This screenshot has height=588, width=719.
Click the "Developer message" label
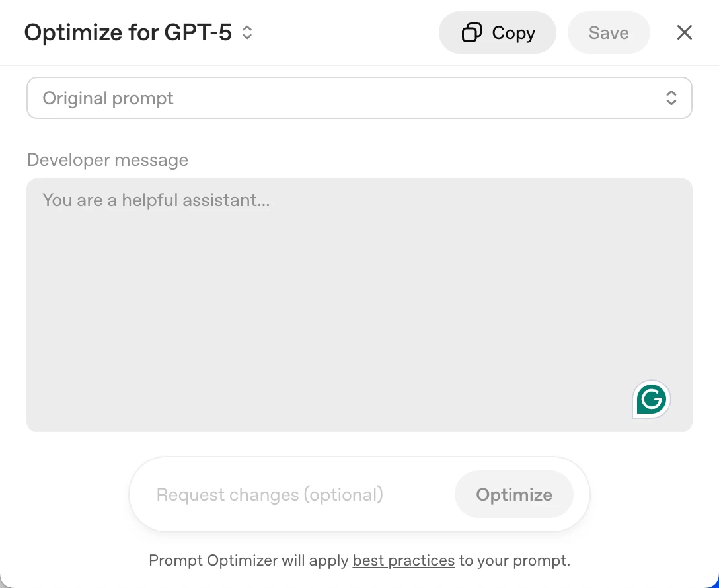107,160
